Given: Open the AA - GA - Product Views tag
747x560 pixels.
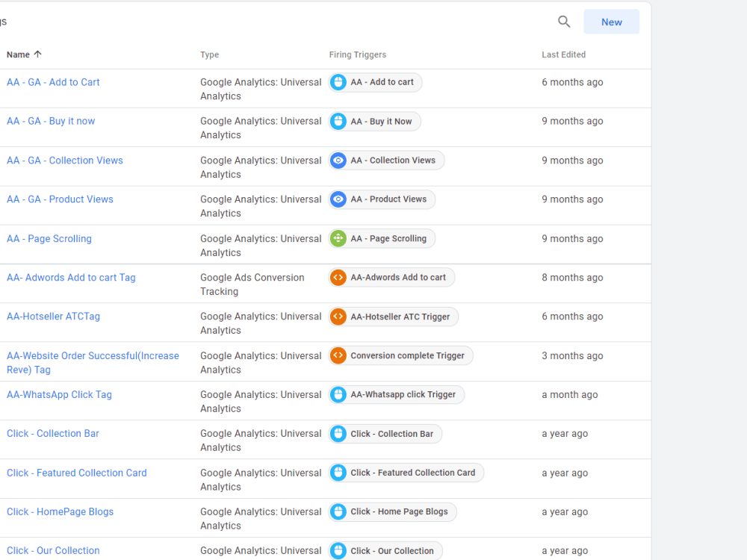Looking at the screenshot, I should (x=60, y=199).
